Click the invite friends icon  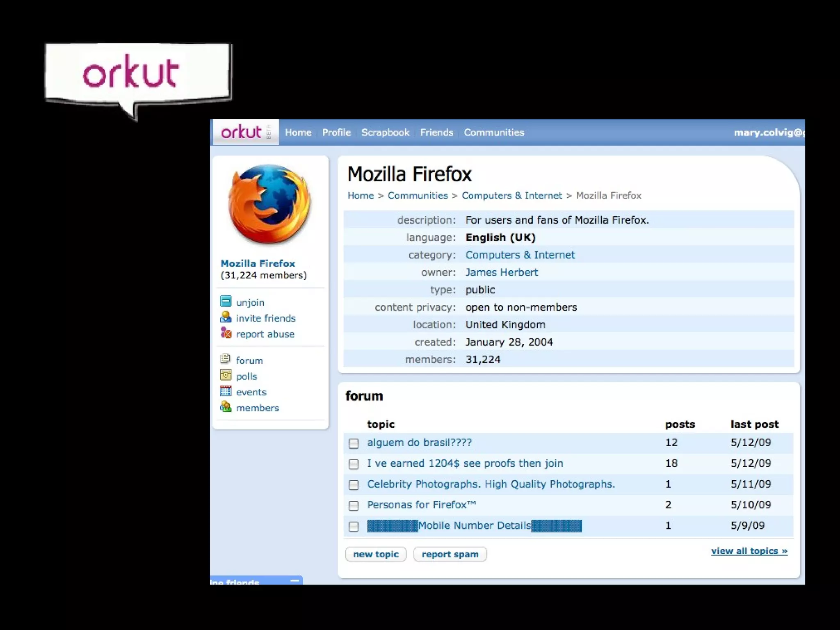coord(226,317)
